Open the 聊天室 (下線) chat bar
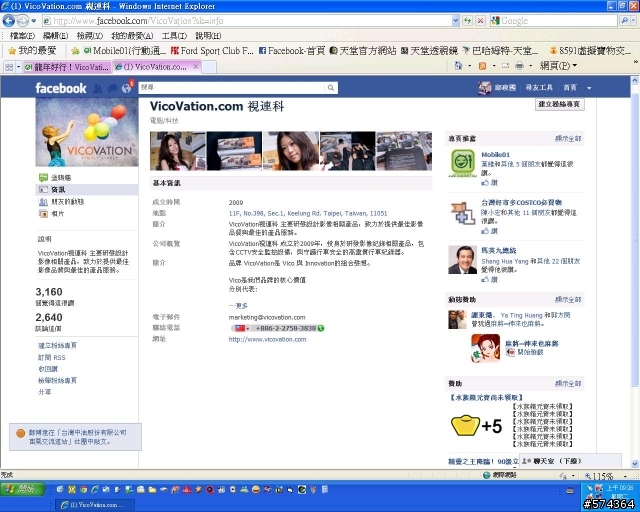The width and height of the screenshot is (640, 512). tap(570, 461)
